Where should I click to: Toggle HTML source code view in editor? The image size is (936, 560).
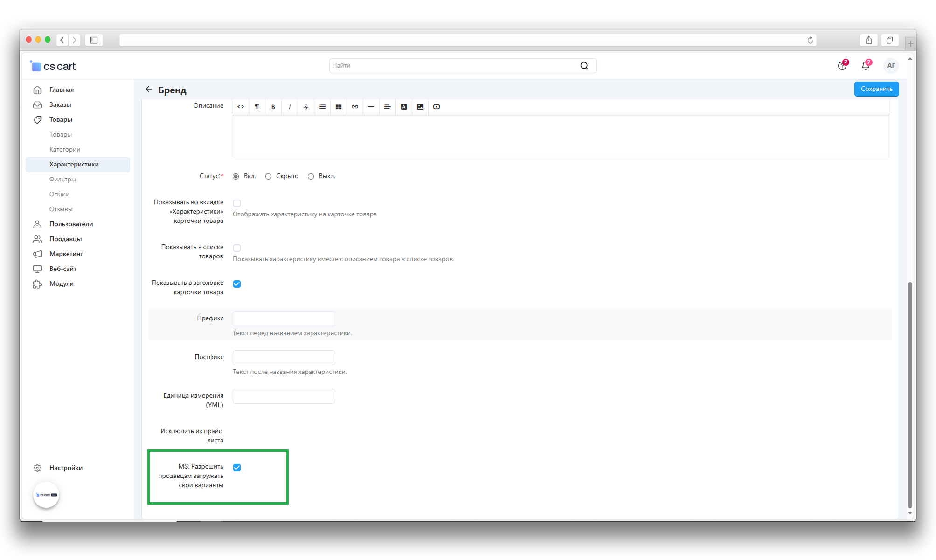[241, 107]
